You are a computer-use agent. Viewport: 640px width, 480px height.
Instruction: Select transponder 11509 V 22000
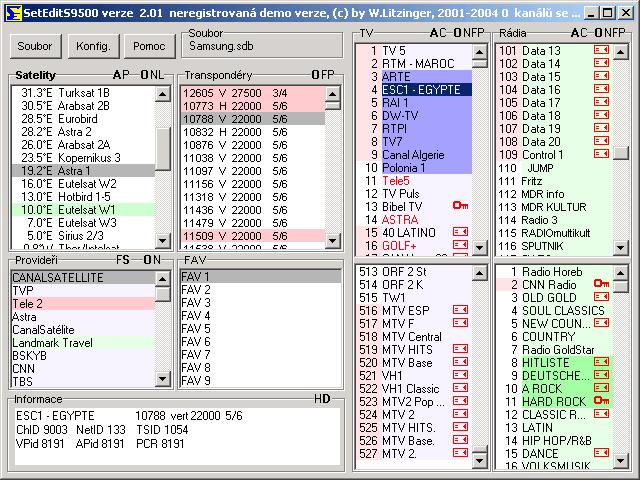click(253, 236)
